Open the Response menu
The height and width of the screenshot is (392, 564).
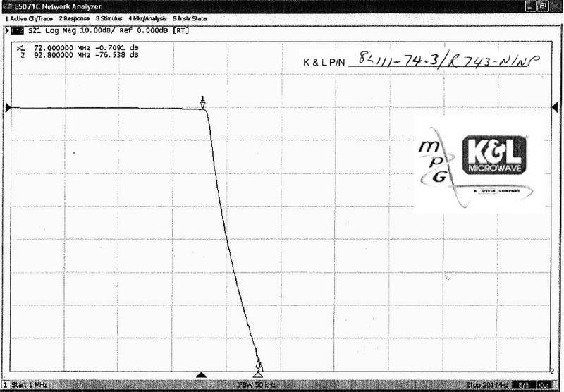74,18
